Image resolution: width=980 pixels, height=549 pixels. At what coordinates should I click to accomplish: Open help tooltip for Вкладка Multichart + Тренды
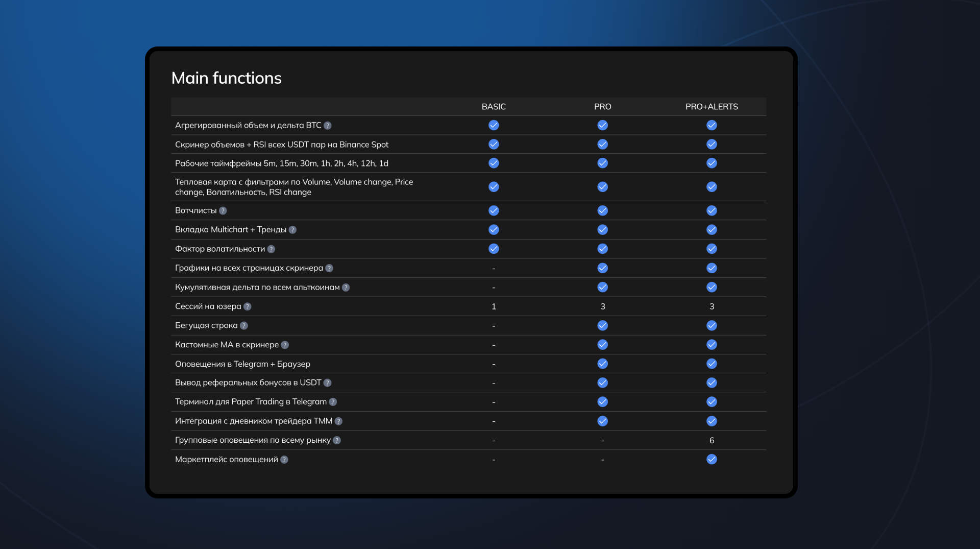click(x=292, y=230)
